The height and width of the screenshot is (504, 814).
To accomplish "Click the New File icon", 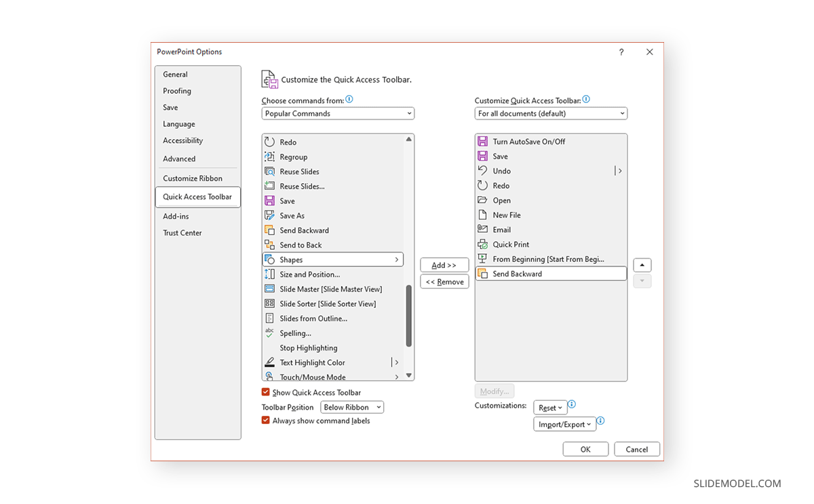I will coord(482,215).
